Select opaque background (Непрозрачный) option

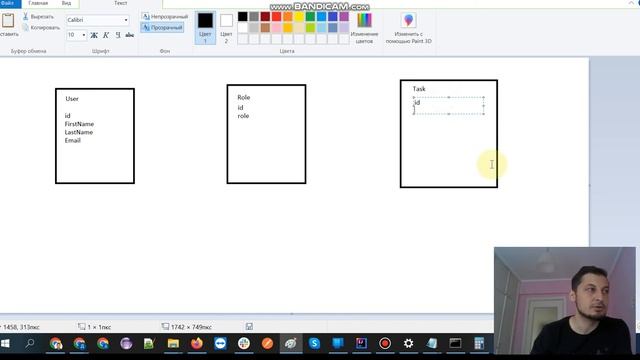165,17
